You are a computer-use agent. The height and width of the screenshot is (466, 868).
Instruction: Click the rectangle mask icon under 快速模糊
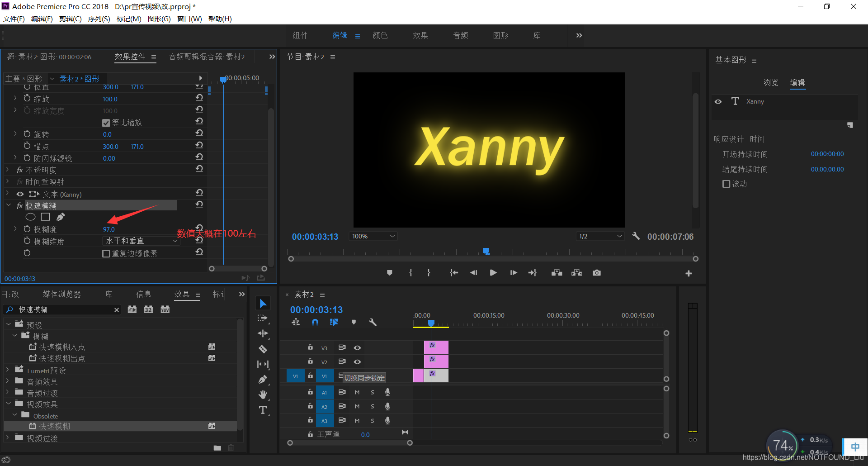pyautogui.click(x=45, y=217)
